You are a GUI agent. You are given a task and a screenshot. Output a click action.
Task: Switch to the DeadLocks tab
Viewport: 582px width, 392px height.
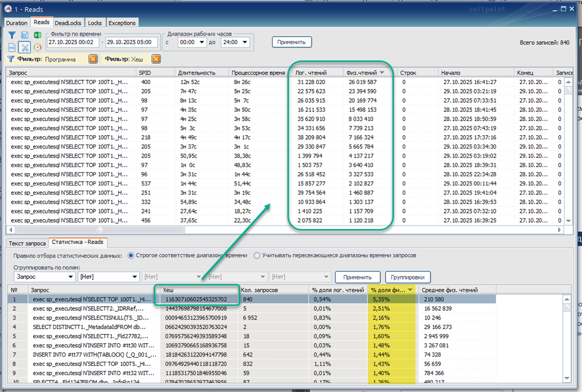pyautogui.click(x=68, y=23)
